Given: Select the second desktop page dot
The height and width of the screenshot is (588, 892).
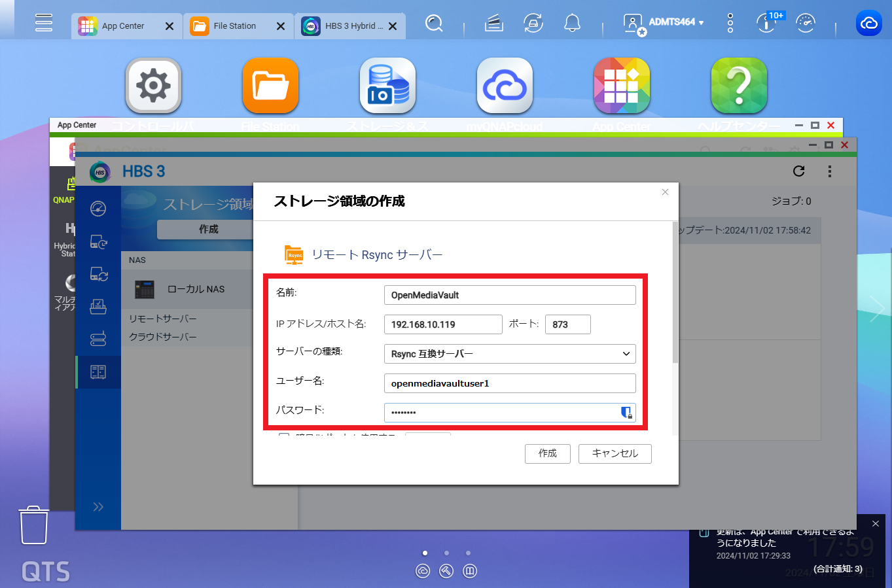Looking at the screenshot, I should (x=446, y=553).
